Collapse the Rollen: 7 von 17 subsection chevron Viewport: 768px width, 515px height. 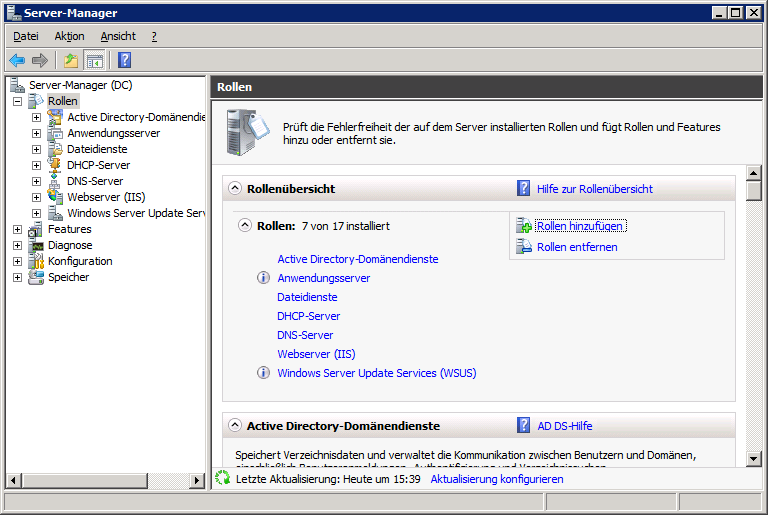[x=244, y=225]
